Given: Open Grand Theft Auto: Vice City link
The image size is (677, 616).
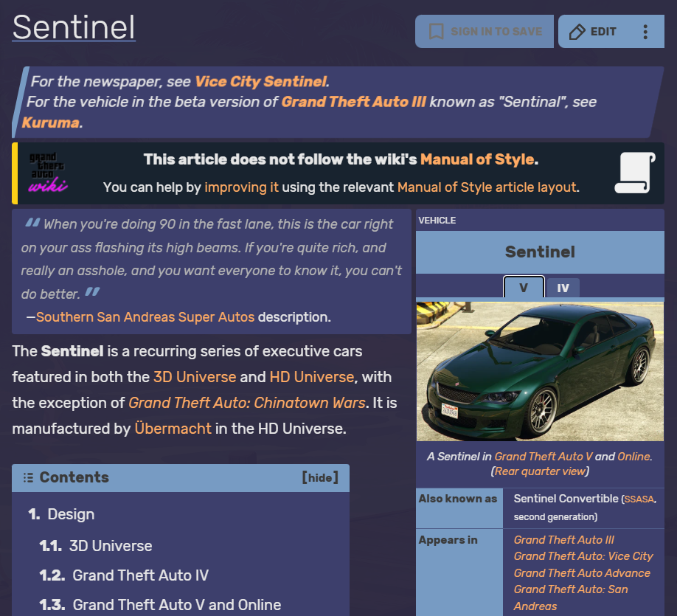Looking at the screenshot, I should pyautogui.click(x=583, y=556).
